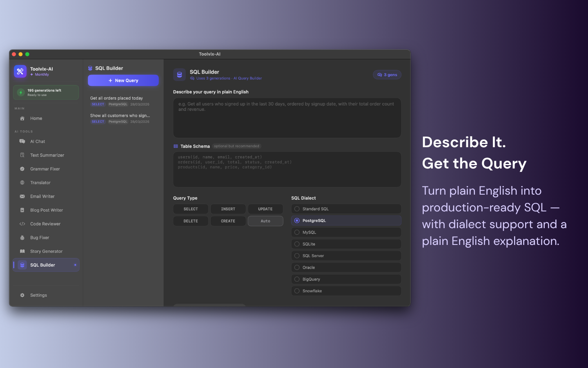The height and width of the screenshot is (368, 588).
Task: Click the macOS green zoom button
Action: (x=27, y=54)
